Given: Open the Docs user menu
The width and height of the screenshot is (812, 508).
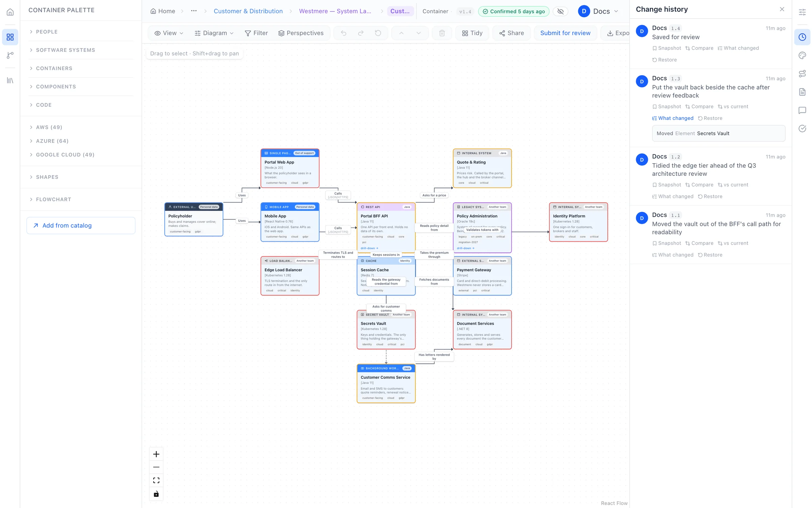Looking at the screenshot, I should click(x=598, y=11).
